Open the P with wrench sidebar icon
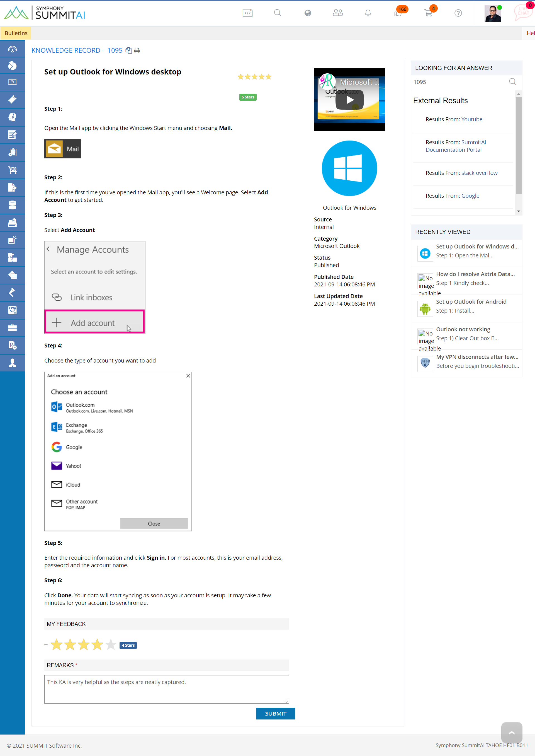This screenshot has width=535, height=756. tap(12, 345)
